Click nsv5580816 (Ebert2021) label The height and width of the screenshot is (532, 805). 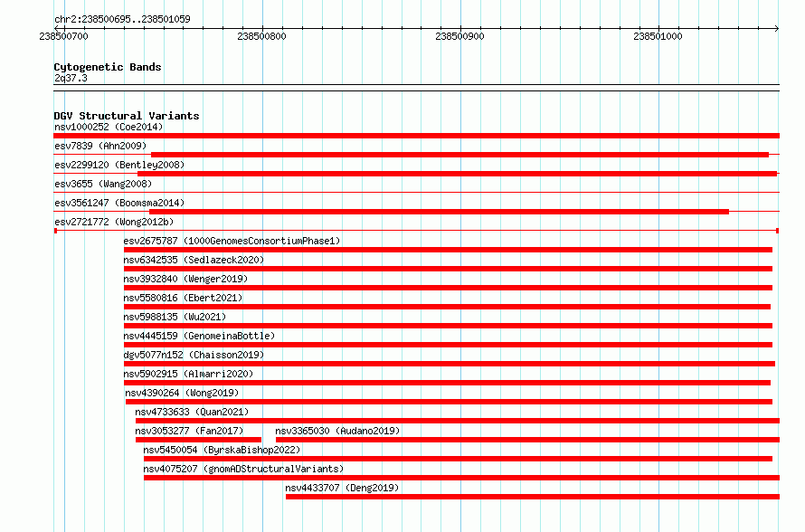(183, 298)
